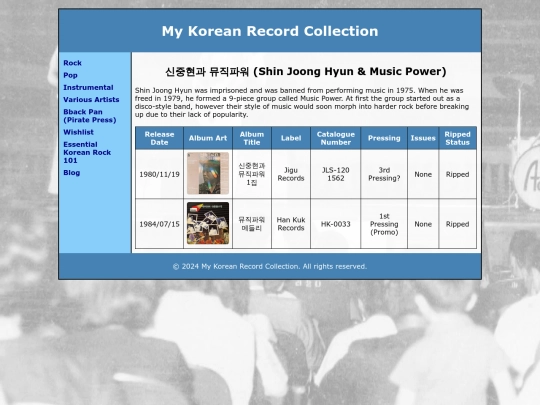Click the 2024 copyright footer text
This screenshot has width=540, height=405.
(x=270, y=266)
